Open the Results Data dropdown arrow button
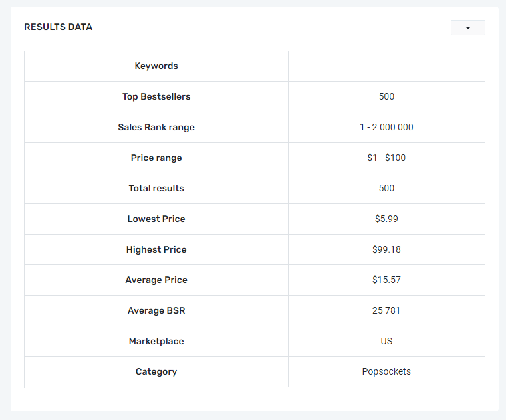 pos(467,27)
